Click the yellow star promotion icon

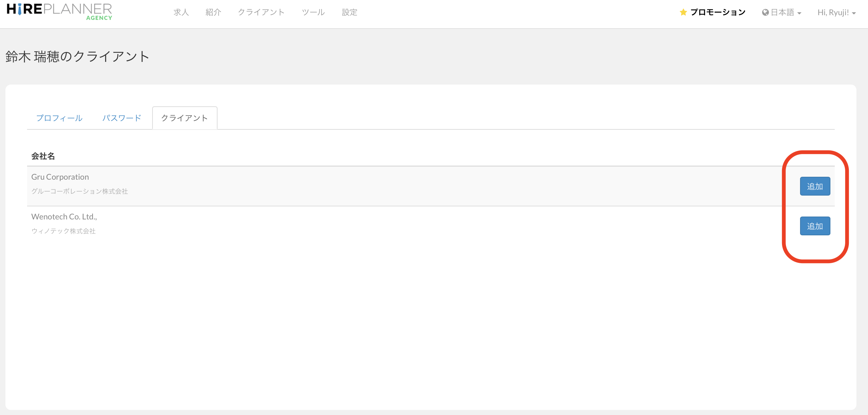(683, 12)
